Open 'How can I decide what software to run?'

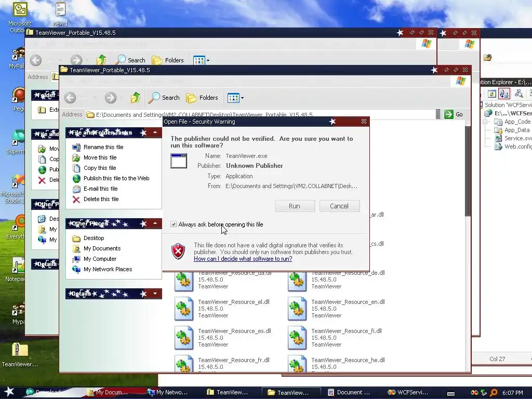coord(243,259)
